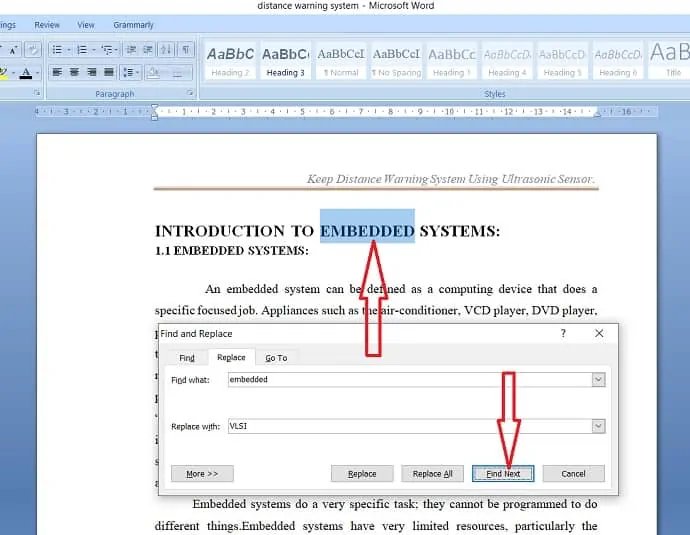Apply Heading 5 style
This screenshot has width=690, height=535.
click(x=562, y=61)
